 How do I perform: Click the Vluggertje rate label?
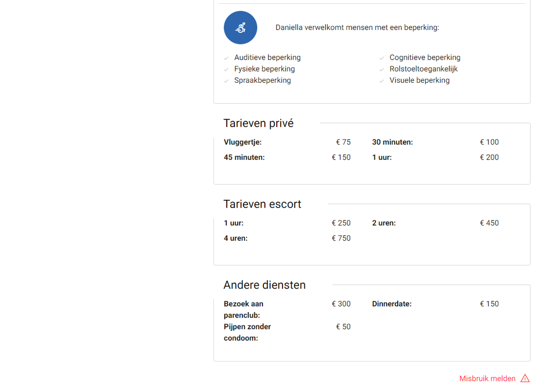[243, 142]
